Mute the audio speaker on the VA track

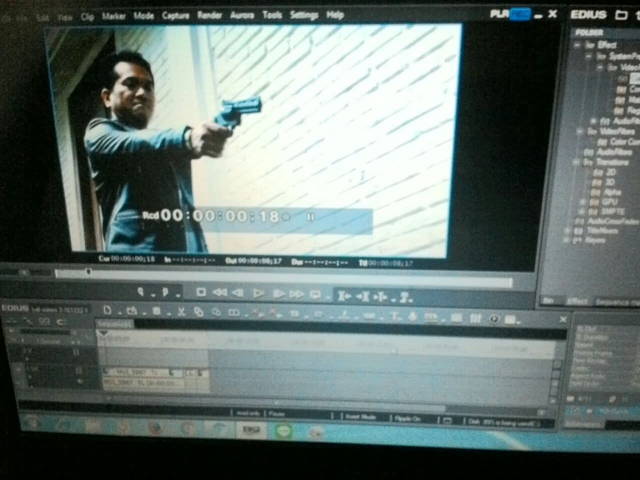click(80, 381)
